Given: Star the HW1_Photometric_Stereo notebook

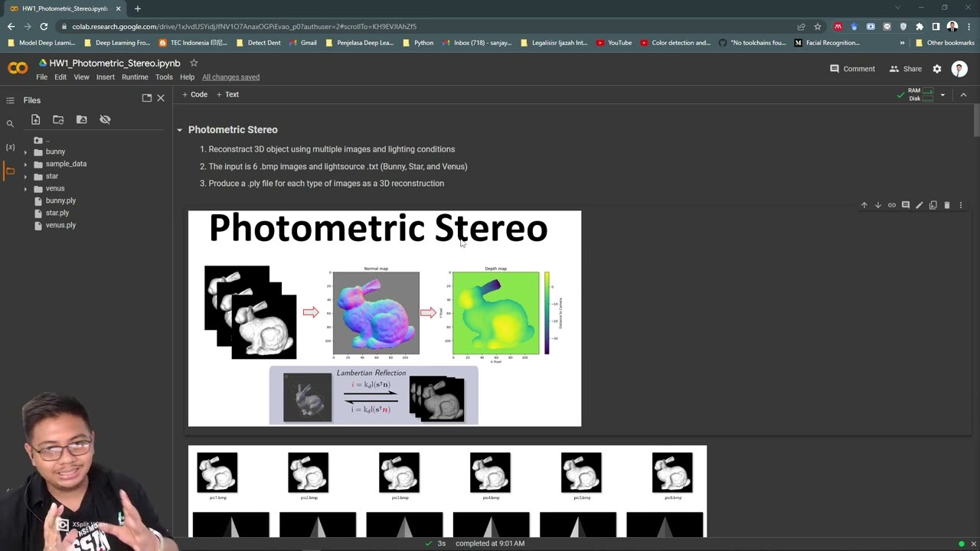Looking at the screenshot, I should [194, 63].
